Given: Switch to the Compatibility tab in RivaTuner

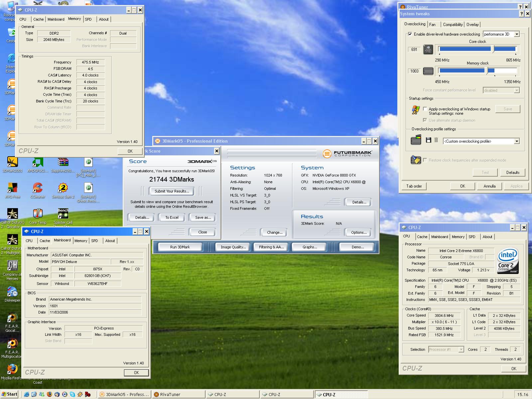Looking at the screenshot, I should pos(453,24).
